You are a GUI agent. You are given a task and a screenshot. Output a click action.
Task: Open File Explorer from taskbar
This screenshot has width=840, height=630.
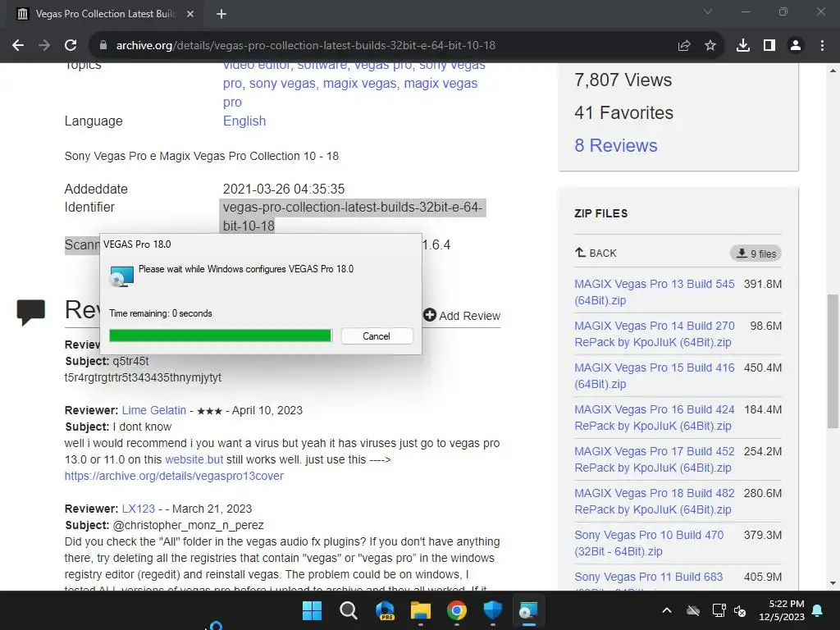421,610
